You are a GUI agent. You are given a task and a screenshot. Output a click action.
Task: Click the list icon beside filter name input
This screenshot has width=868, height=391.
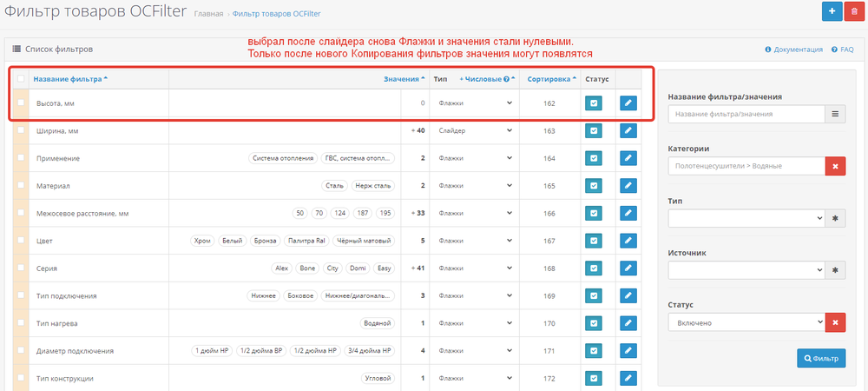[834, 114]
